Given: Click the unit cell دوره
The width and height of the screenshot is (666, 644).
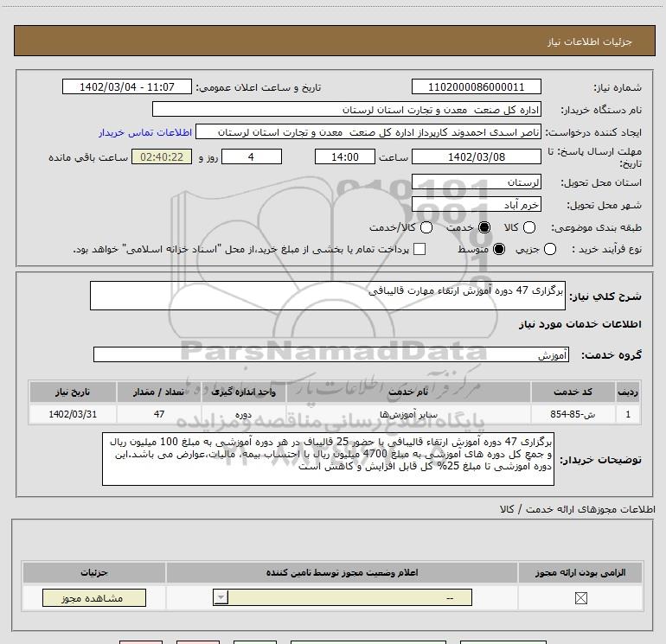Looking at the screenshot, I should click(244, 414).
